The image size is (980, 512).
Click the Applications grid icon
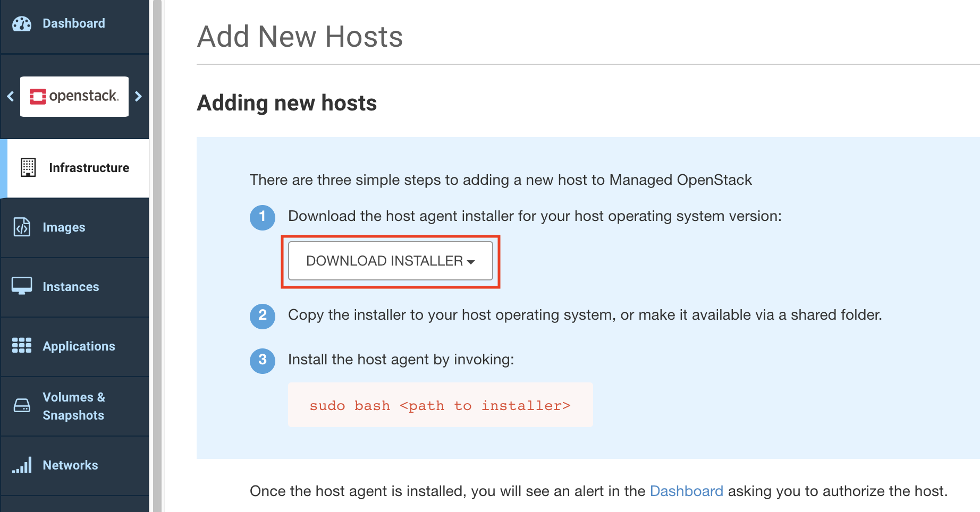(x=22, y=345)
